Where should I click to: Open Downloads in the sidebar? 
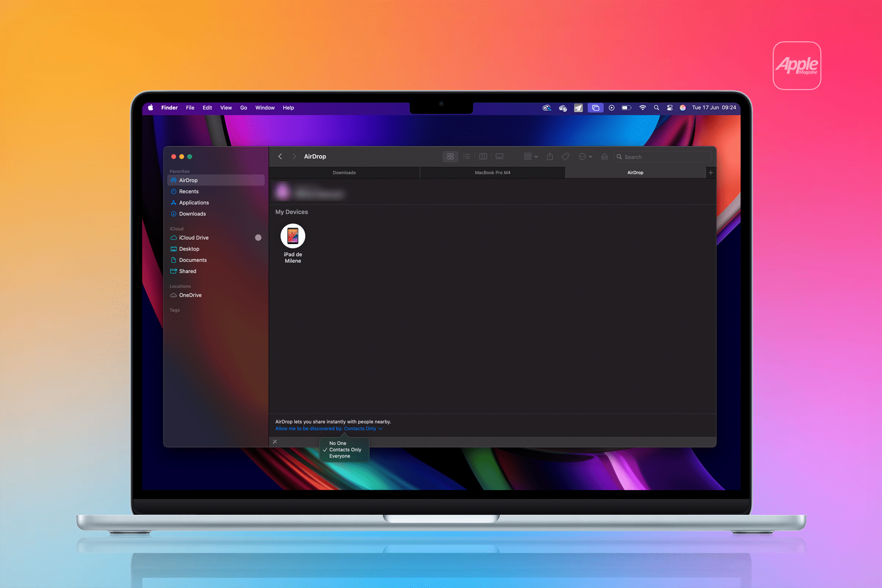pos(216,214)
